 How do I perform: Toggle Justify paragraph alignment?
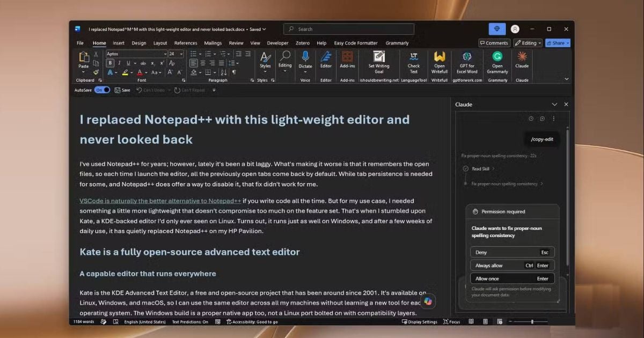tap(221, 63)
